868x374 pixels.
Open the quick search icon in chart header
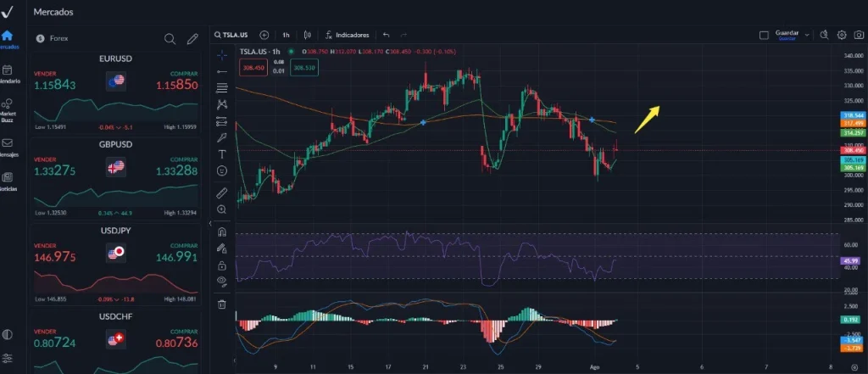tap(824, 35)
